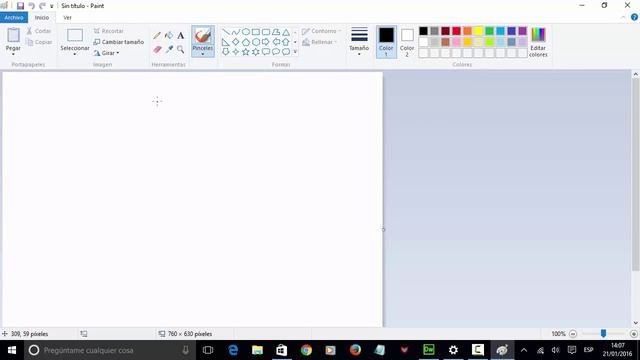Choose the Triangle shape

pos(286,32)
